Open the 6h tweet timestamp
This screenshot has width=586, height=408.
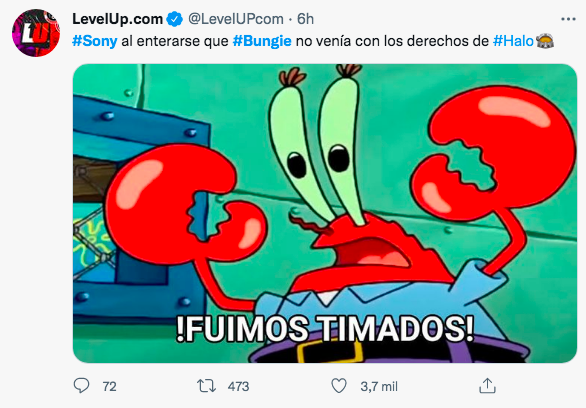coord(305,19)
